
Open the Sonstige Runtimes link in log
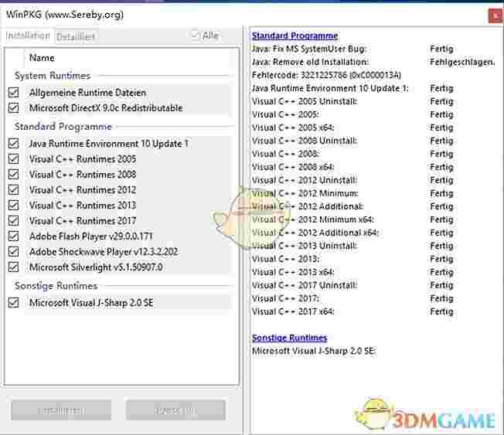pyautogui.click(x=290, y=338)
